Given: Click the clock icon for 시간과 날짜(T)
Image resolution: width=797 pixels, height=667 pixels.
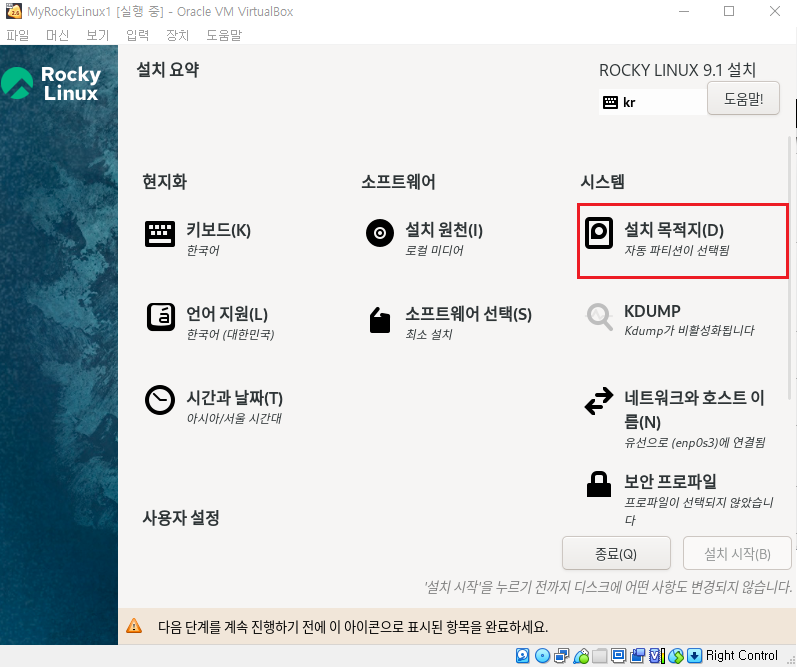Looking at the screenshot, I should tap(160, 400).
